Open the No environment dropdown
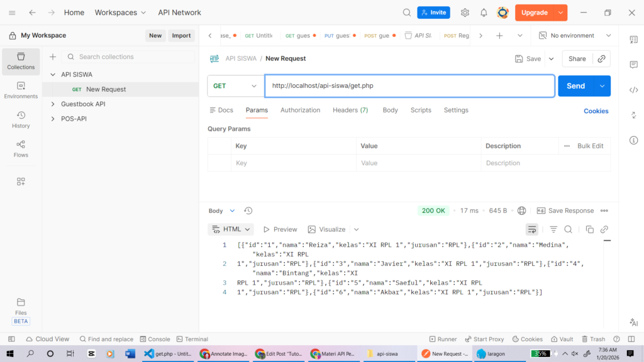Viewport: 644px width, 362px height. pyautogui.click(x=575, y=36)
